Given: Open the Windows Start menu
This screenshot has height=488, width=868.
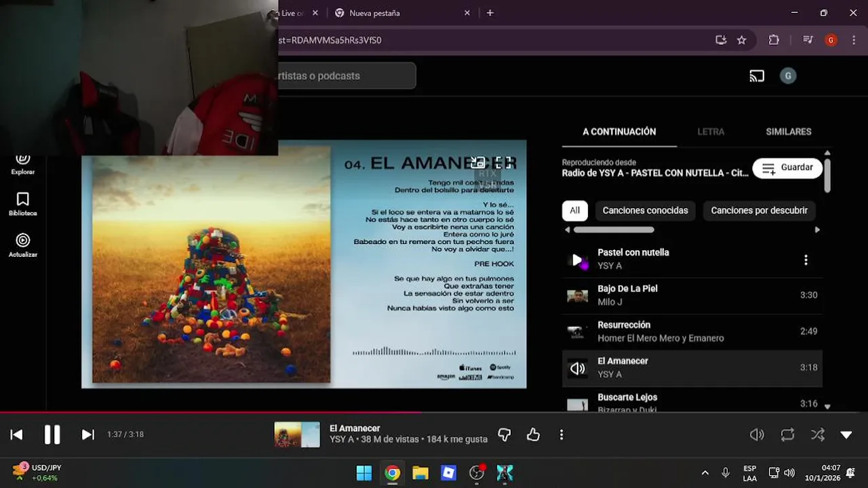Looking at the screenshot, I should point(364,473).
